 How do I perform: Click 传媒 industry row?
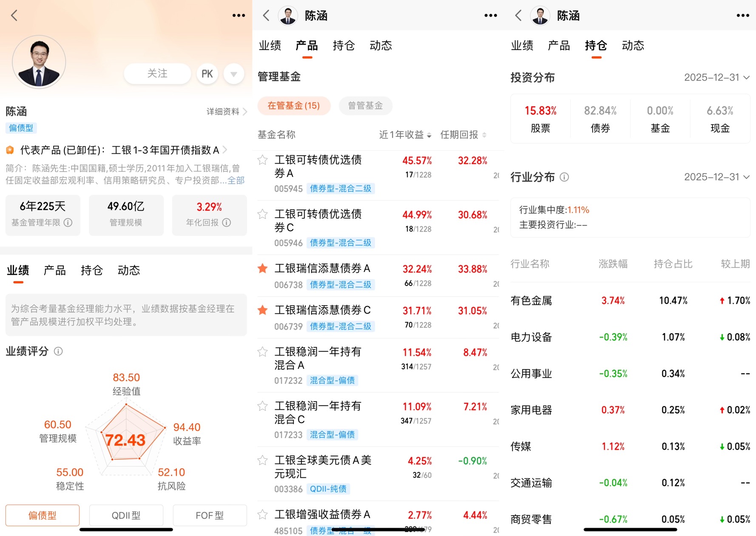[630, 446]
